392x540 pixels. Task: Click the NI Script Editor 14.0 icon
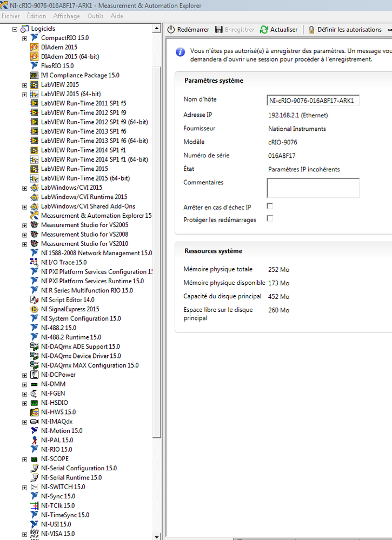34,299
